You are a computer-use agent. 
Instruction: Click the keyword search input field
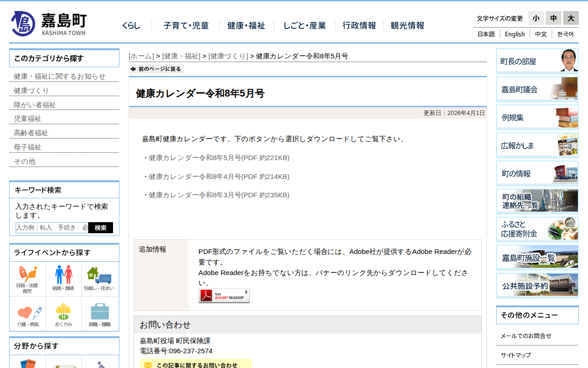tap(52, 228)
